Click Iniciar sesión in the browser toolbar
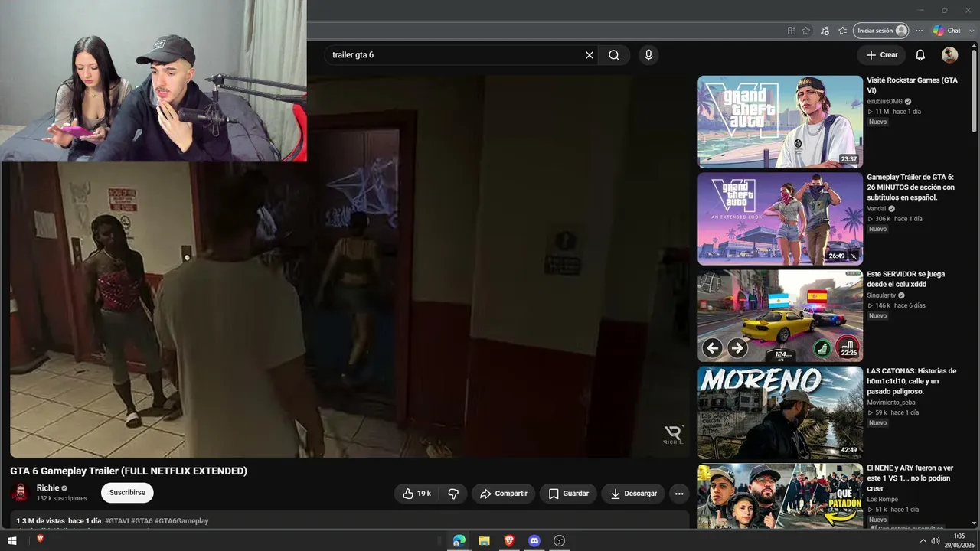980x551 pixels. click(x=880, y=31)
